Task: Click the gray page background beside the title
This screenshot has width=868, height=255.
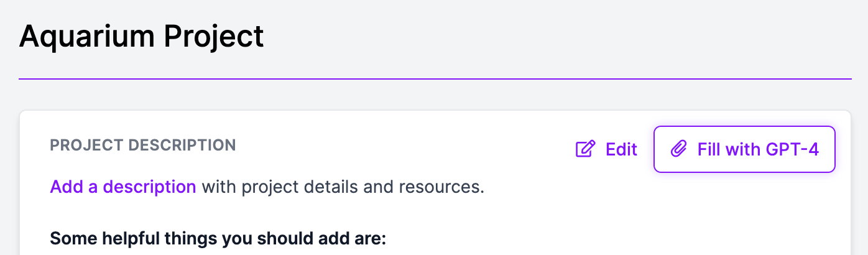Action: [560, 37]
